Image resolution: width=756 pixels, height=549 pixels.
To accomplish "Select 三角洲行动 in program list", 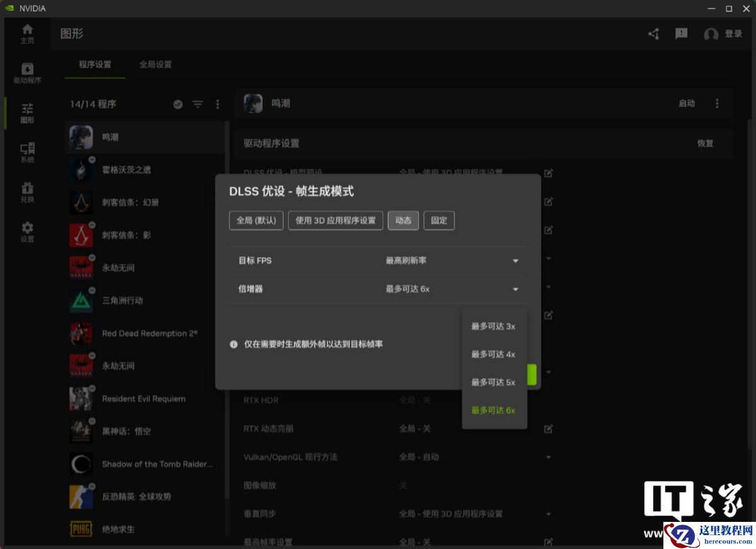I will tap(145, 301).
